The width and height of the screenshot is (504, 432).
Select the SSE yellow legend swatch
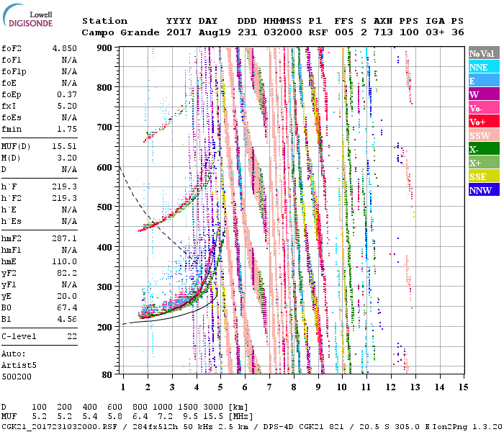click(484, 176)
